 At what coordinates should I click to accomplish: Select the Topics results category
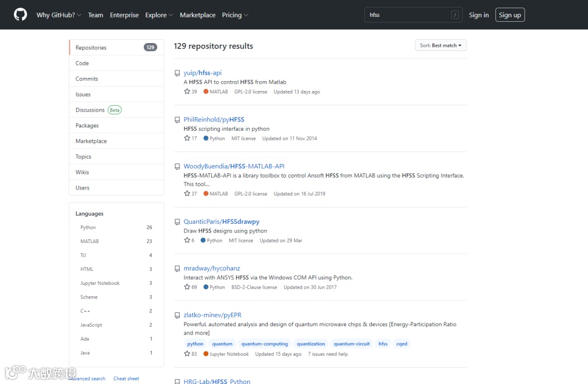click(117, 156)
